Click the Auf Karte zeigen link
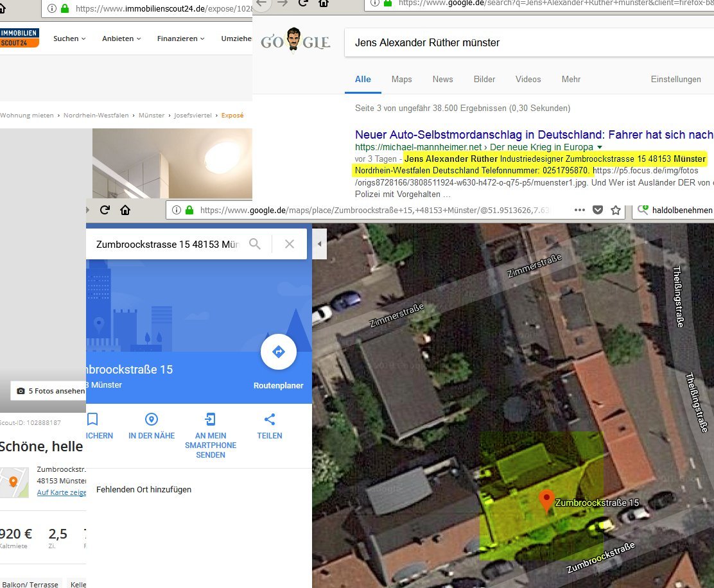This screenshot has height=588, width=714. coord(62,492)
